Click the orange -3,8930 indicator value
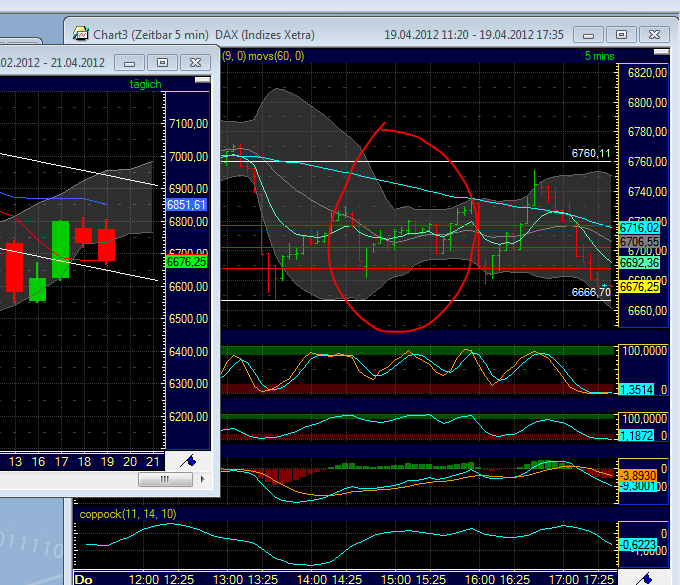The width and height of the screenshot is (680, 585). coord(638,476)
